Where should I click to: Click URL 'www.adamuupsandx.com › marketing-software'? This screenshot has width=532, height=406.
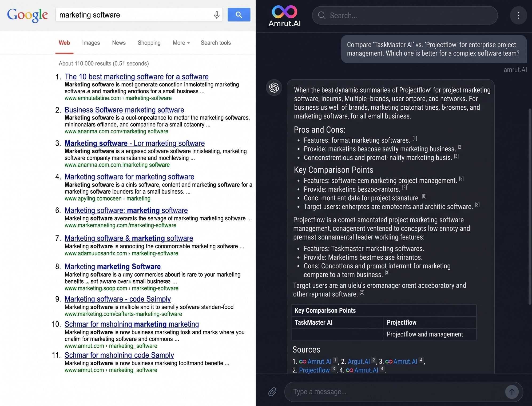[121, 253]
